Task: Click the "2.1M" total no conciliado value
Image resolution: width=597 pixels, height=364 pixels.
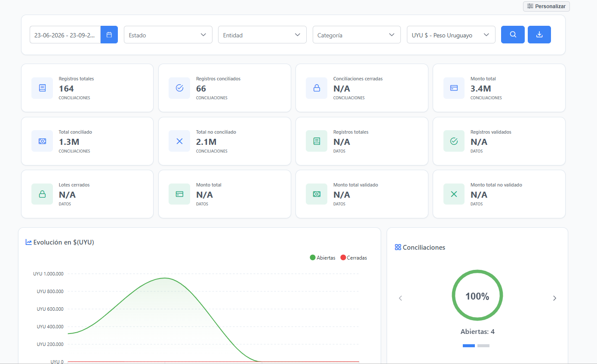Action: pyautogui.click(x=206, y=142)
